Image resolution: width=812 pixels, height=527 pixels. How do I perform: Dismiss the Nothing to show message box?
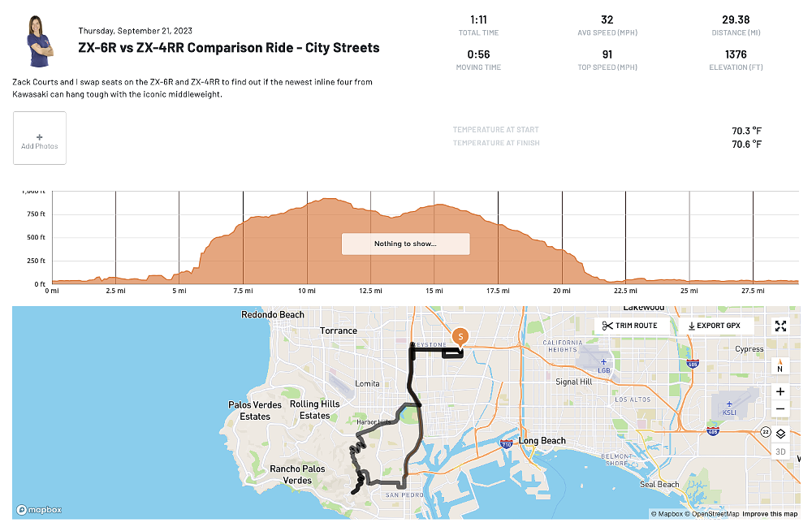(405, 244)
